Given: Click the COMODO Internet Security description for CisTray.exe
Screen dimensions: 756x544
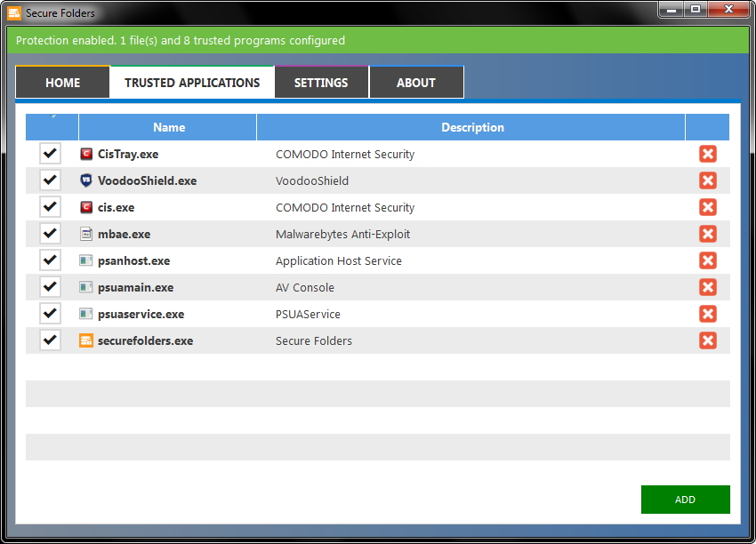Looking at the screenshot, I should 345,154.
